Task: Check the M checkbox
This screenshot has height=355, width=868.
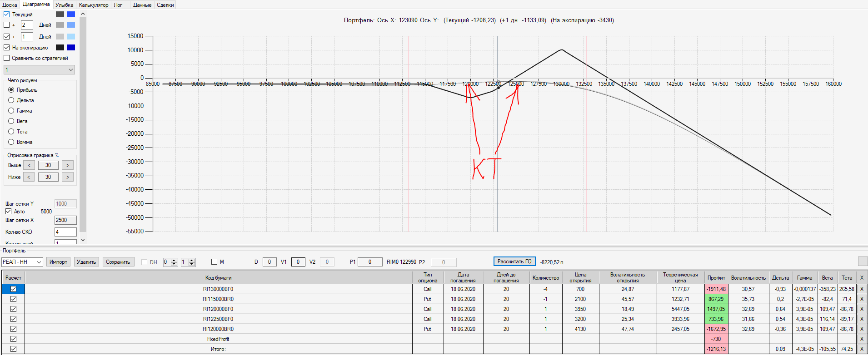Action: click(x=215, y=262)
